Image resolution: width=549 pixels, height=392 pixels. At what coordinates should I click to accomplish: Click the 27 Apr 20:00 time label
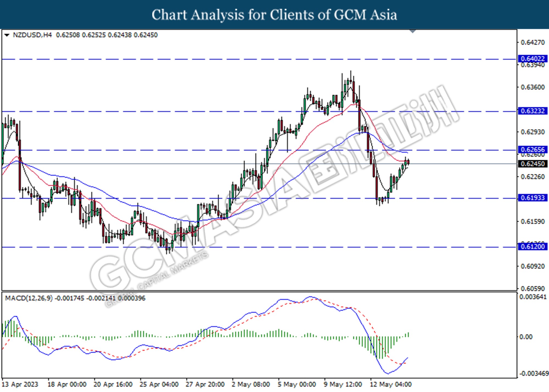coord(205,384)
